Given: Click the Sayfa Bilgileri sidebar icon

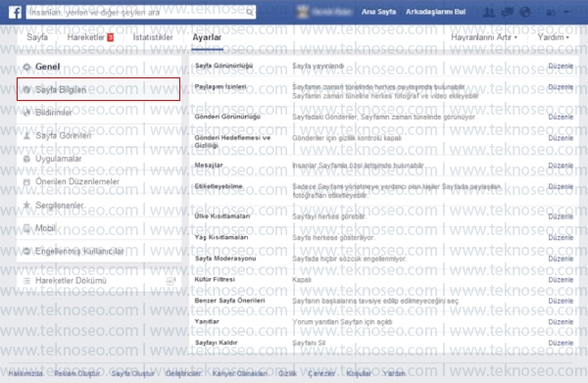Looking at the screenshot, I should [x=26, y=89].
